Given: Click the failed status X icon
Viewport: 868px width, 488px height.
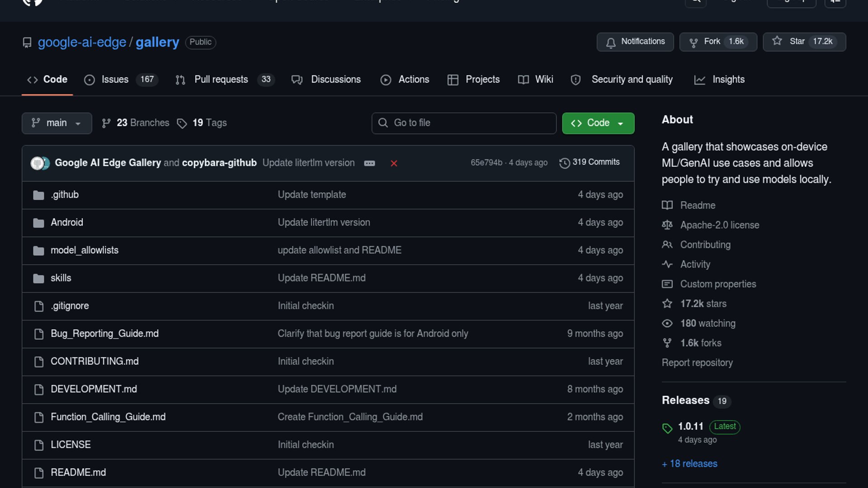Looking at the screenshot, I should click(x=394, y=163).
